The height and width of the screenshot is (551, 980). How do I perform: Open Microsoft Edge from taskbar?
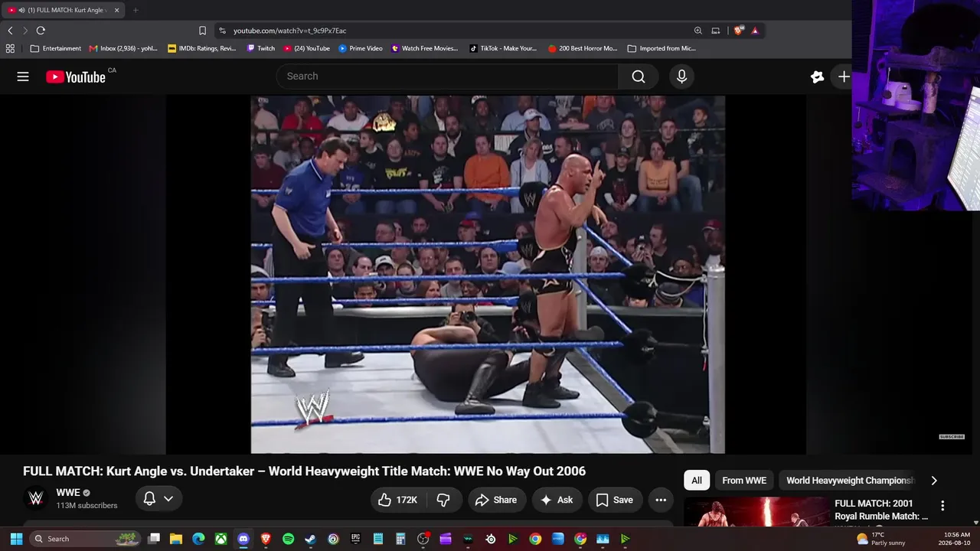click(198, 539)
